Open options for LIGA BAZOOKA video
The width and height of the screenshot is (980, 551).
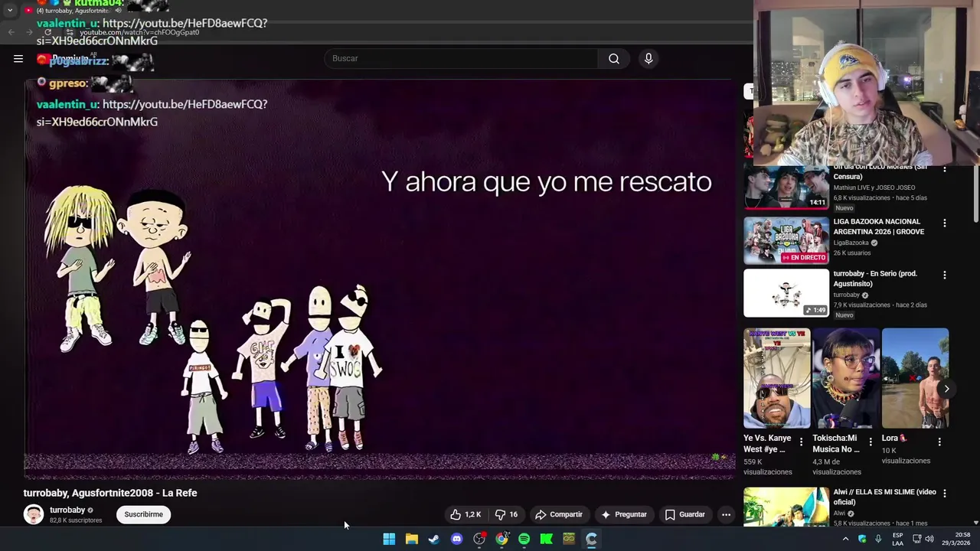click(x=944, y=223)
